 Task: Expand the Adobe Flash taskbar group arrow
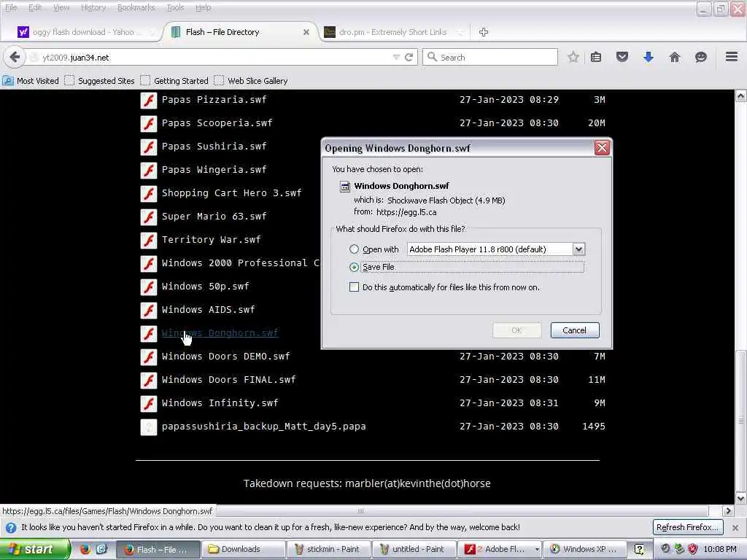click(x=536, y=549)
